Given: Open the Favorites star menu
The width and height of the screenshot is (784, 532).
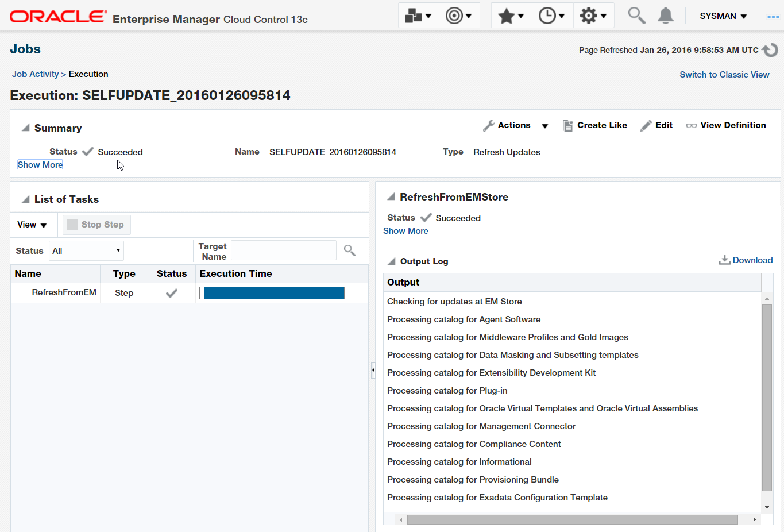Looking at the screenshot, I should coord(511,16).
